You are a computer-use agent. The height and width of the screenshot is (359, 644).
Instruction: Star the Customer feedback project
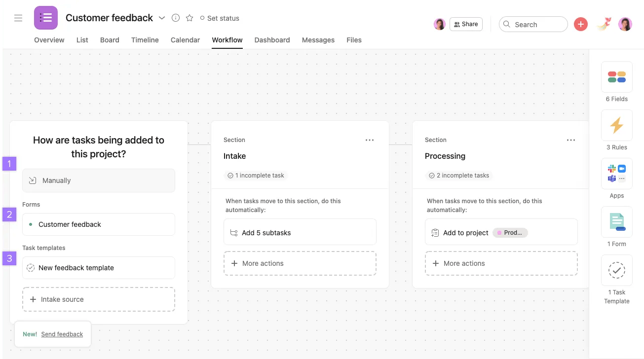click(189, 17)
